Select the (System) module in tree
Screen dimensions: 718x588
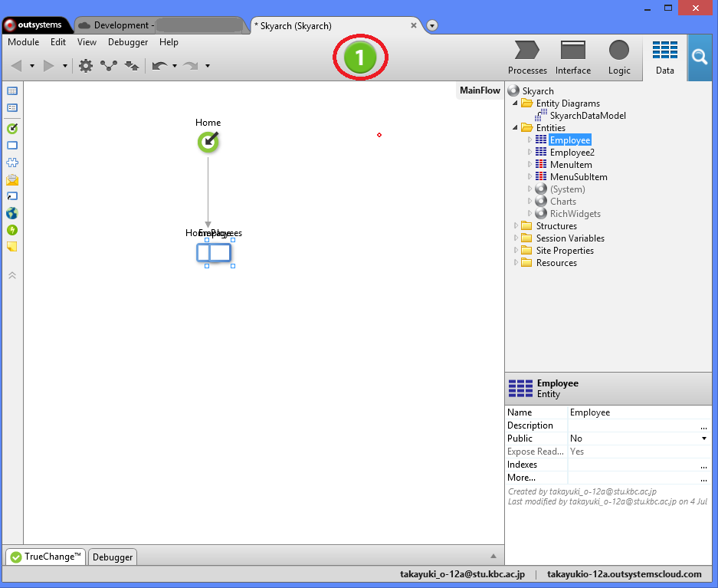point(567,189)
